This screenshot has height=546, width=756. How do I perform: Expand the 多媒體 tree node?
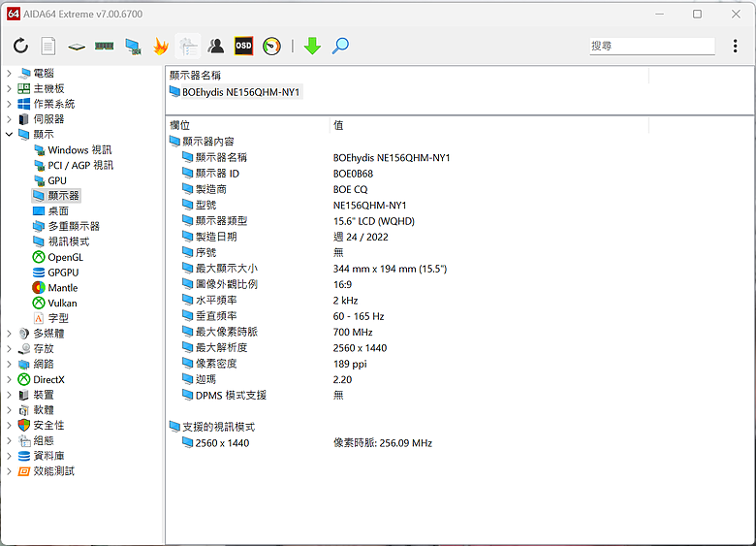pyautogui.click(x=9, y=334)
